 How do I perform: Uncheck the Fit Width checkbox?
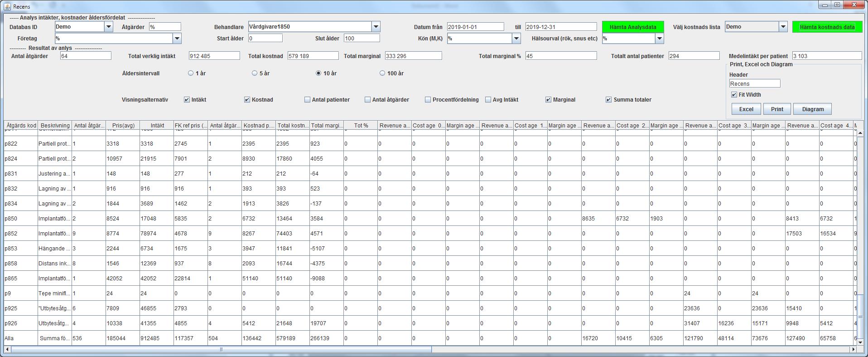click(x=734, y=94)
